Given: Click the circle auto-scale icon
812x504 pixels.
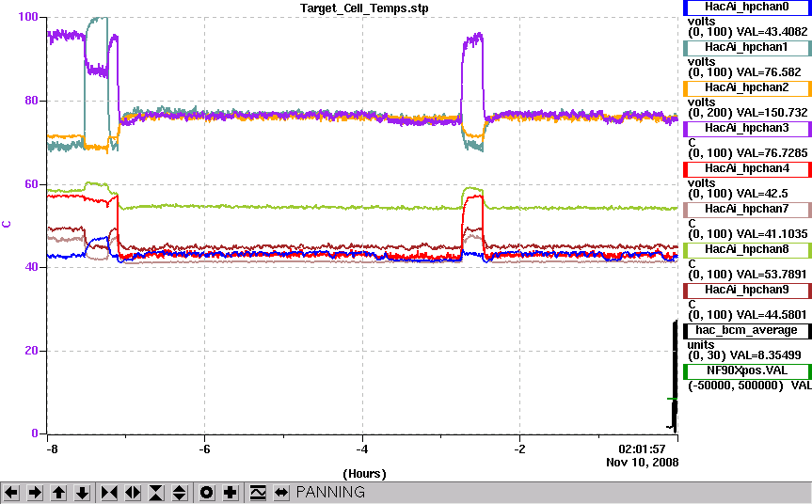Looking at the screenshot, I should coord(206,492).
